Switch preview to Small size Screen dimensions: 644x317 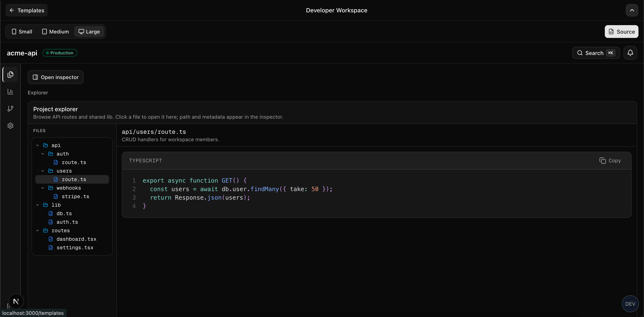coord(22,32)
